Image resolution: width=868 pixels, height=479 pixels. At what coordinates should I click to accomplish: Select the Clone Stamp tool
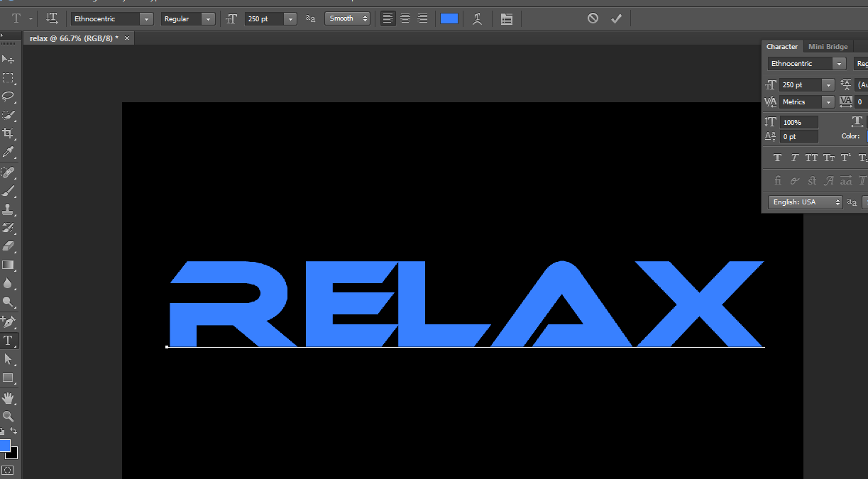pos(9,209)
